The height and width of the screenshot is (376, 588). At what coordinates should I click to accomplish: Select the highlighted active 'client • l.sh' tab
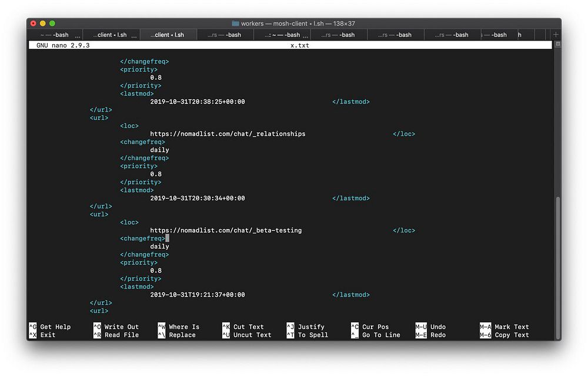click(168, 35)
